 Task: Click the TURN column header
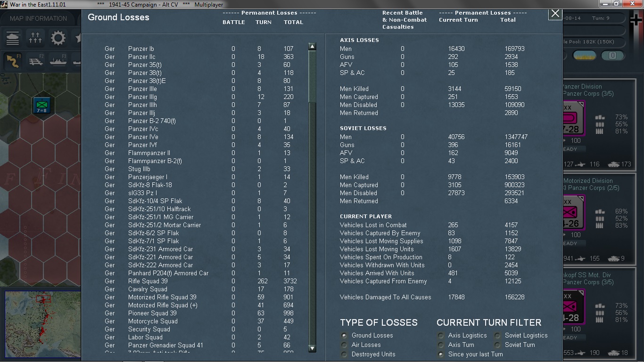click(263, 22)
